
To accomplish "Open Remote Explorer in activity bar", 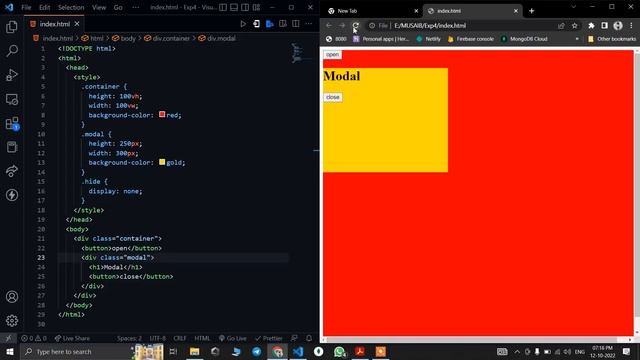I will [12, 99].
